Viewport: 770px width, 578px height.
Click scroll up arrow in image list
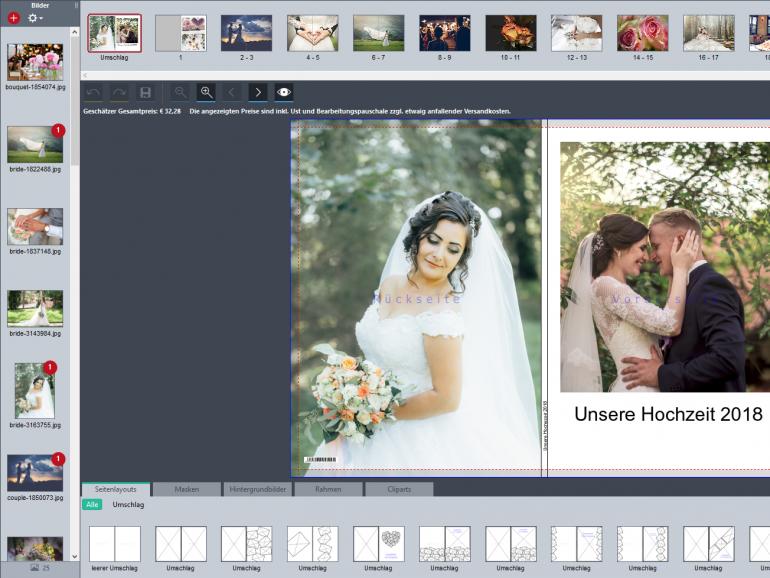tap(75, 32)
